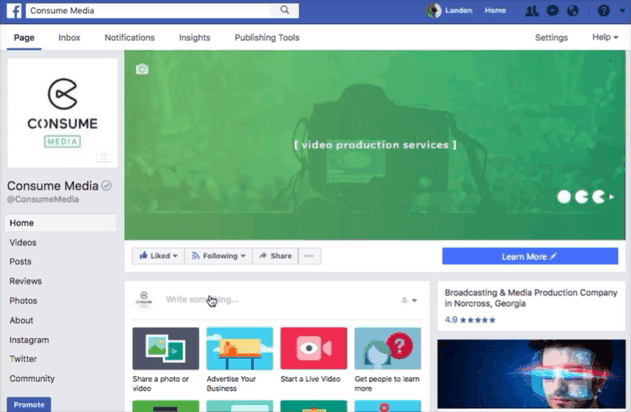This screenshot has width=631, height=412.
Task: Click the Consume Media page name
Action: [x=53, y=186]
